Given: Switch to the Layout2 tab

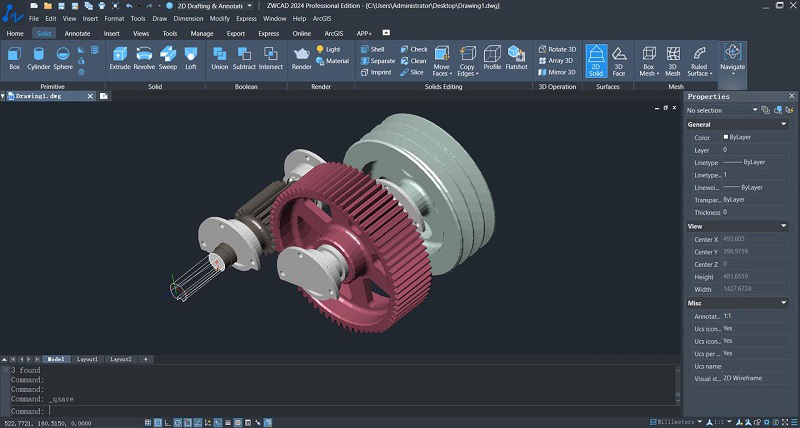Looking at the screenshot, I should (x=120, y=359).
